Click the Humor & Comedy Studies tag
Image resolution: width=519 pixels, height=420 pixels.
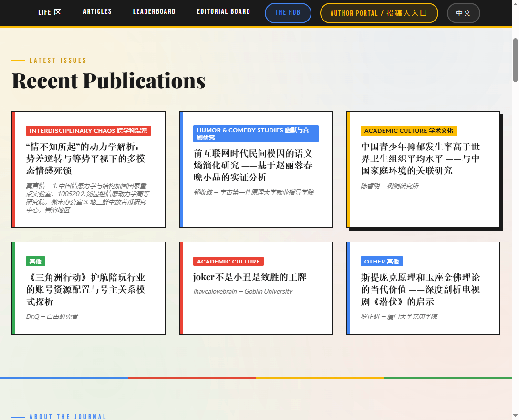(256, 134)
